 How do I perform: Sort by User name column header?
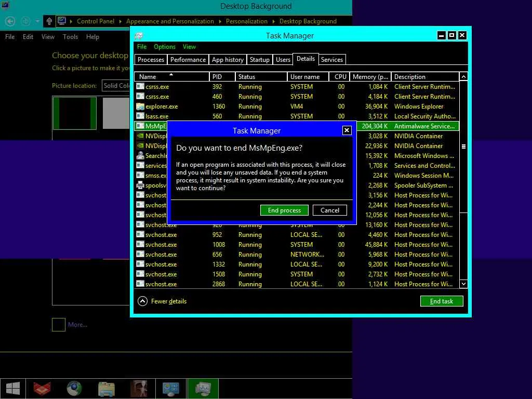(x=308, y=77)
